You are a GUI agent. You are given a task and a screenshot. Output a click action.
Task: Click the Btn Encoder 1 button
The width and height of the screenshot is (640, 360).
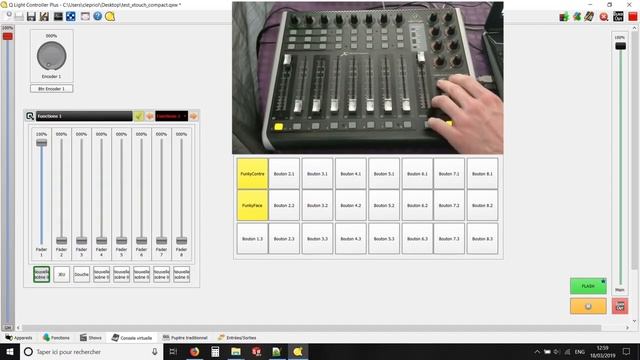51,89
